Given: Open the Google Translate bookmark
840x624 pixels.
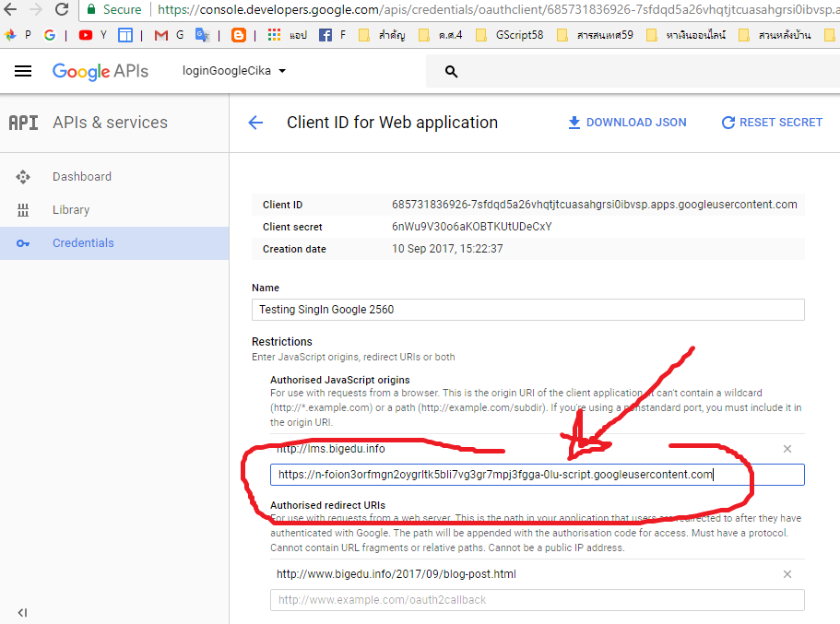Looking at the screenshot, I should click(202, 35).
